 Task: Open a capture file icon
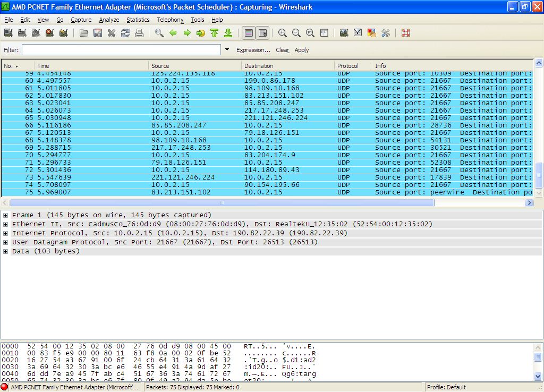click(x=83, y=33)
